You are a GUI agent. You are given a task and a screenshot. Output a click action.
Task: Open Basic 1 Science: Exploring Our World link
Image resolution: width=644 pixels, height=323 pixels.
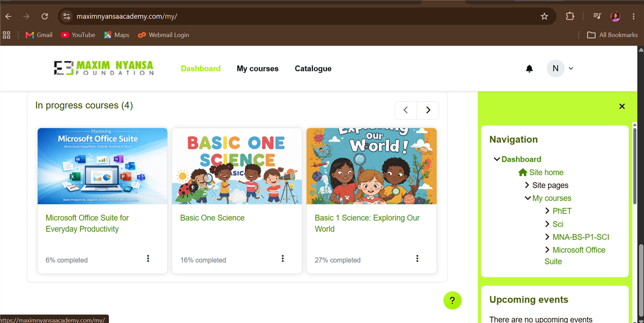367,224
